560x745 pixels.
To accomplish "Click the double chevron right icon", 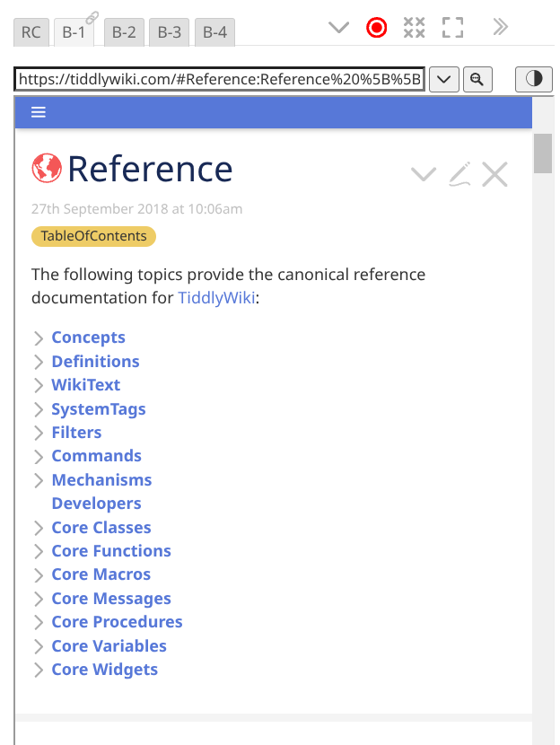I will click(501, 28).
